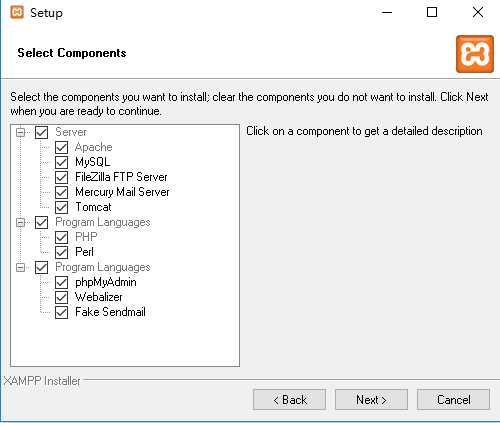Uncheck the MySQL component checkbox
500x423 pixels.
61,162
